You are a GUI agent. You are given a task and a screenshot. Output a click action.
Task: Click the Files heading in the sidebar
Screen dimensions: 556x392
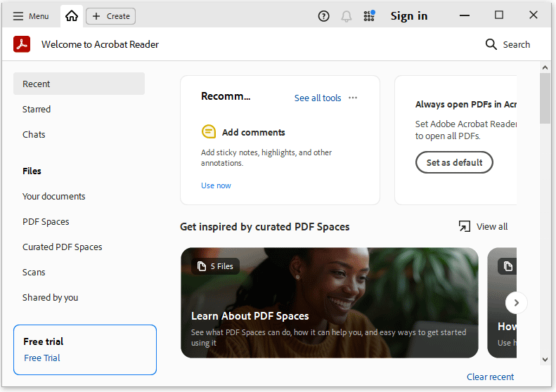(x=32, y=171)
